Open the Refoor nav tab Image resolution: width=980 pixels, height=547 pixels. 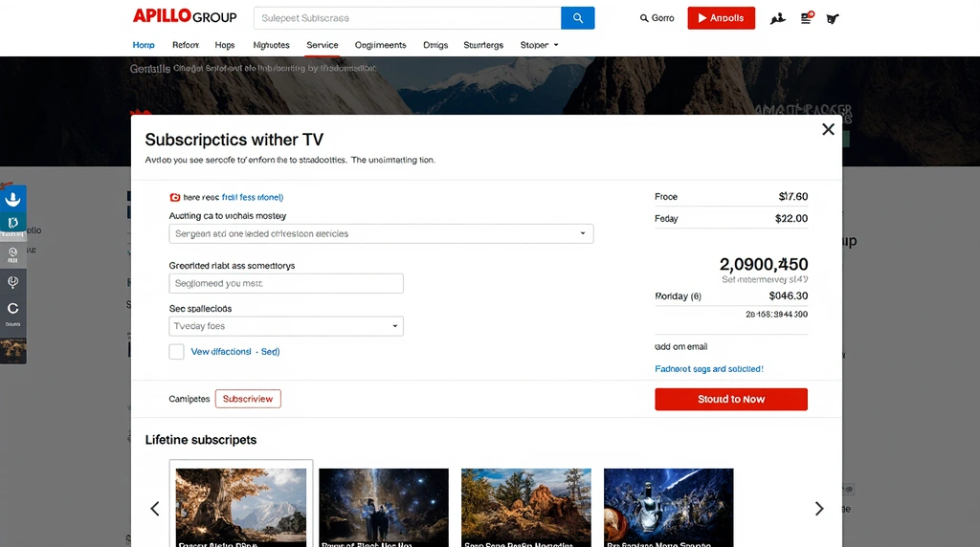click(x=186, y=45)
